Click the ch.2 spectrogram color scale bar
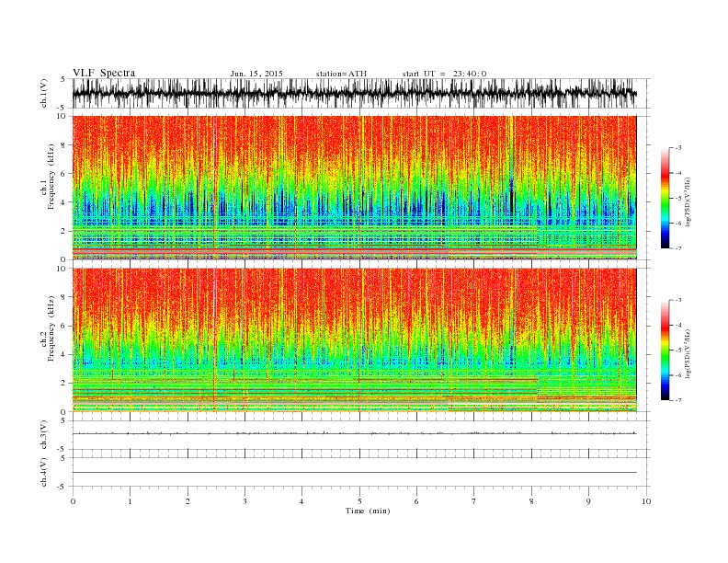The width and height of the screenshot is (728, 563). (665, 350)
